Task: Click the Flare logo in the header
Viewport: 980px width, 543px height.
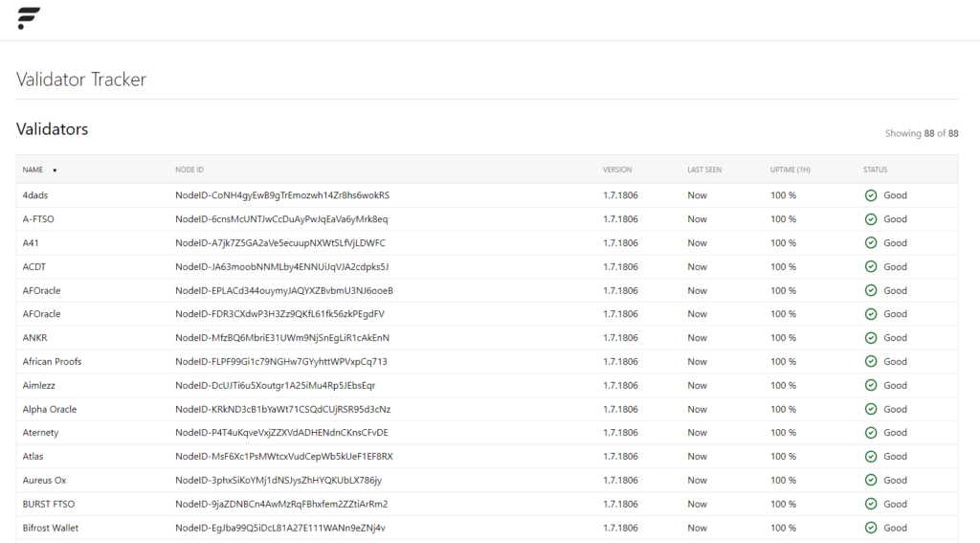Action: [x=29, y=18]
